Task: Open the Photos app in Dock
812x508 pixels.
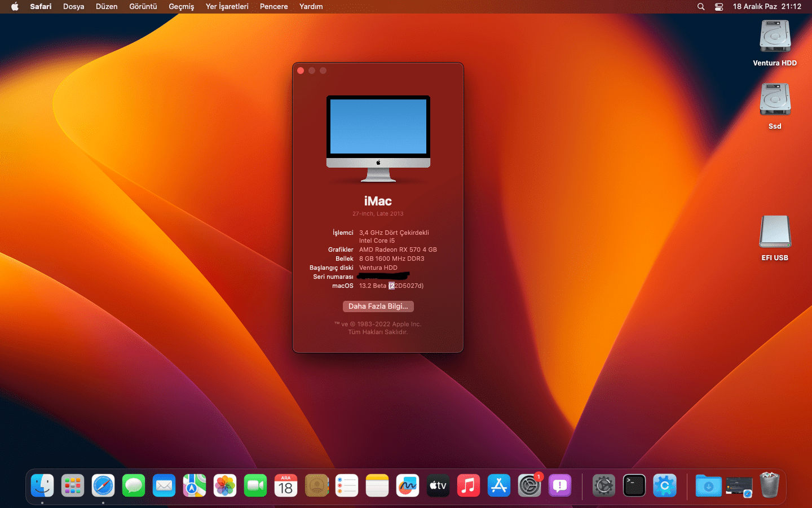Action: [x=225, y=485]
